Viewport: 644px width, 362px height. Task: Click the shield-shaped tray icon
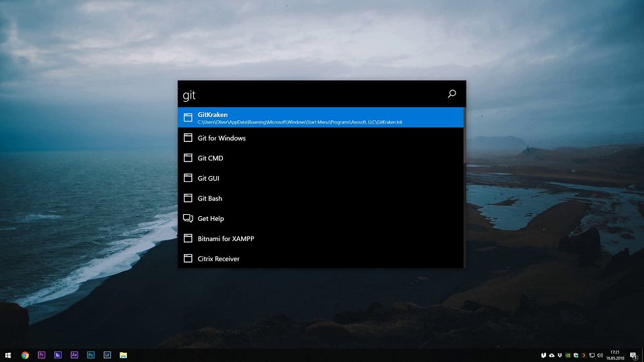pos(543,355)
